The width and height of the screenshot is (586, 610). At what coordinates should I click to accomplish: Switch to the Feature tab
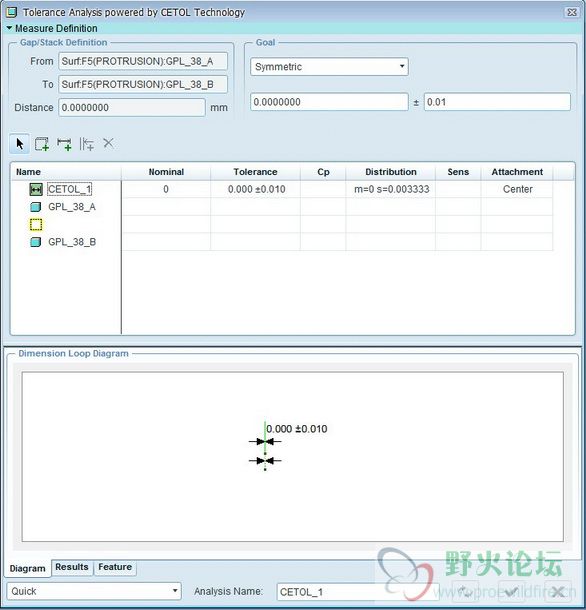(115, 567)
